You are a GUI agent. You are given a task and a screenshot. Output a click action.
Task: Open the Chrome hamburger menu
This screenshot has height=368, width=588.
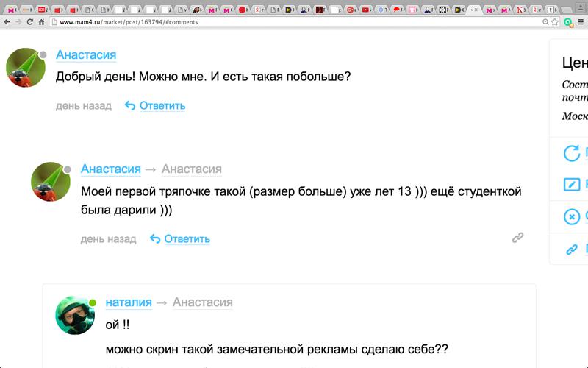(x=581, y=22)
